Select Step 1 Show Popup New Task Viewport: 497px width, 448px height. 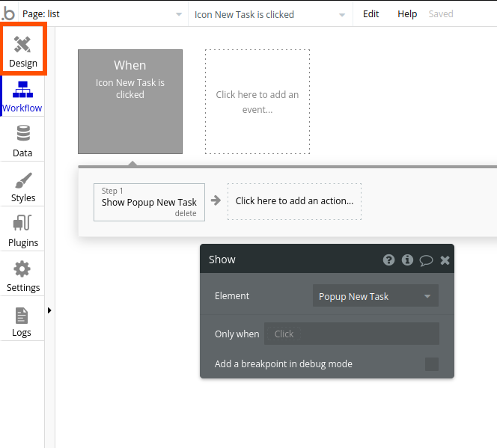click(149, 202)
